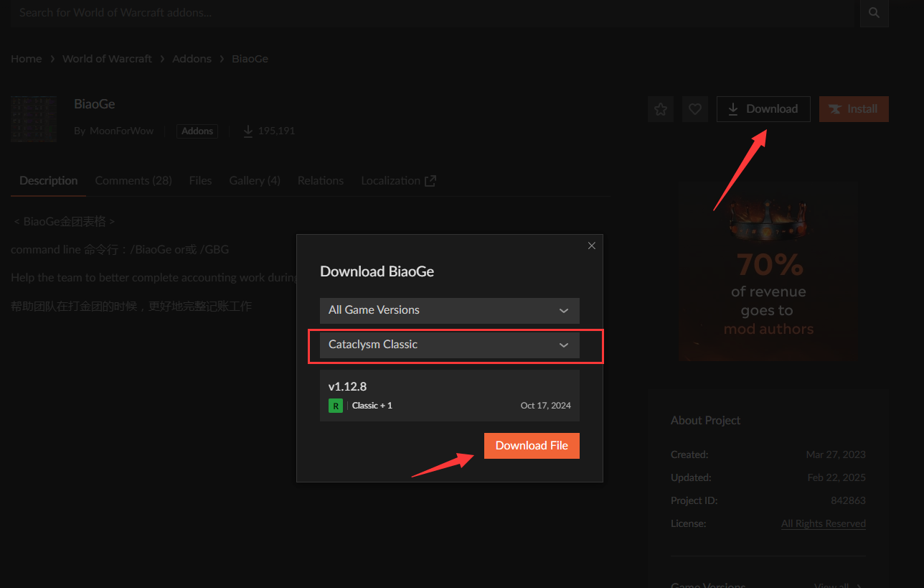Open the All Game Versions dropdown
Image resolution: width=924 pixels, height=588 pixels.
point(450,310)
